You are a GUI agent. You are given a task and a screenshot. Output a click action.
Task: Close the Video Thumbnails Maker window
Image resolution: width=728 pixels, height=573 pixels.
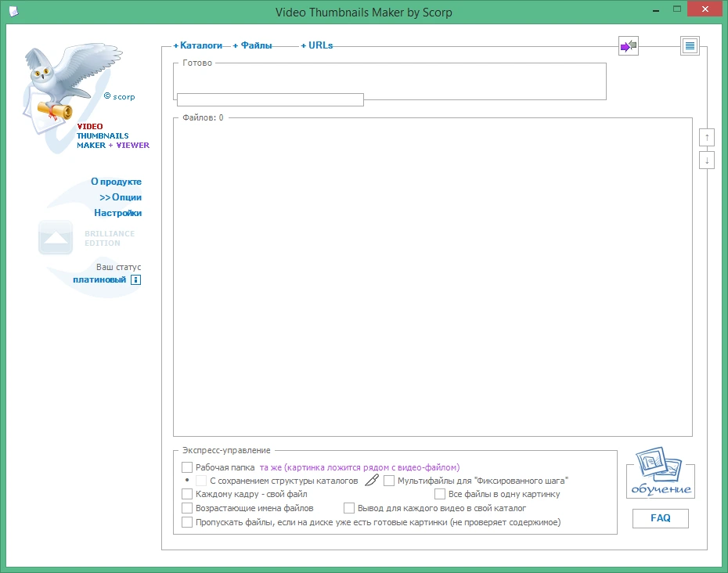click(x=705, y=9)
